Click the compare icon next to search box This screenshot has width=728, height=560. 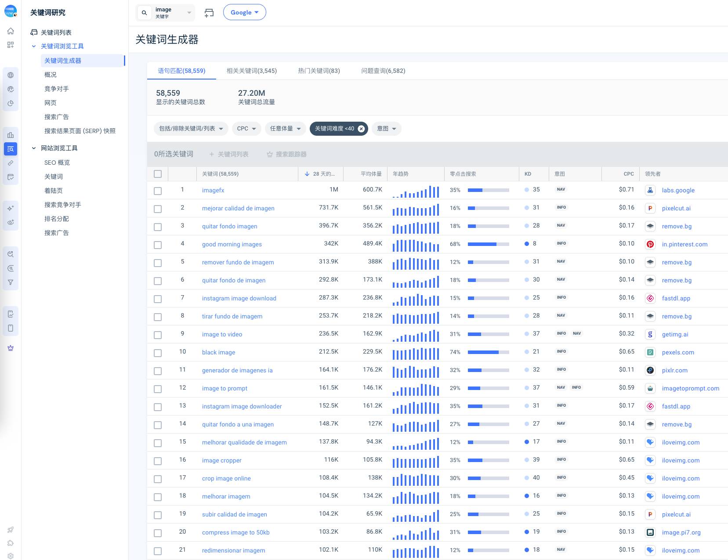point(209,13)
